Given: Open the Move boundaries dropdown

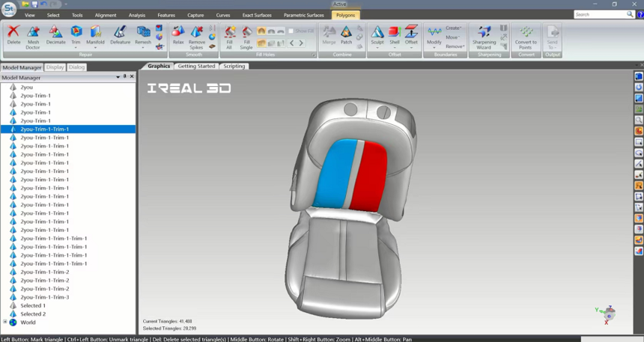Looking at the screenshot, I should click(x=452, y=37).
